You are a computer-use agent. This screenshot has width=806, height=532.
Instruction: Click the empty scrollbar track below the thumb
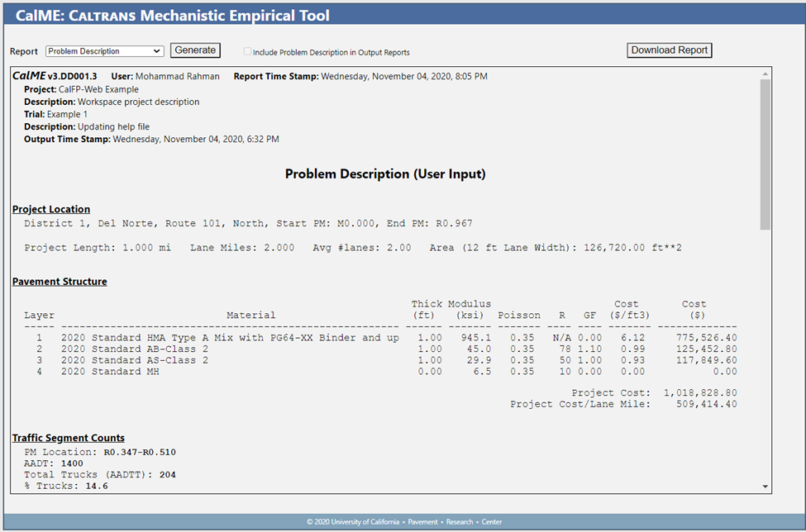765,355
